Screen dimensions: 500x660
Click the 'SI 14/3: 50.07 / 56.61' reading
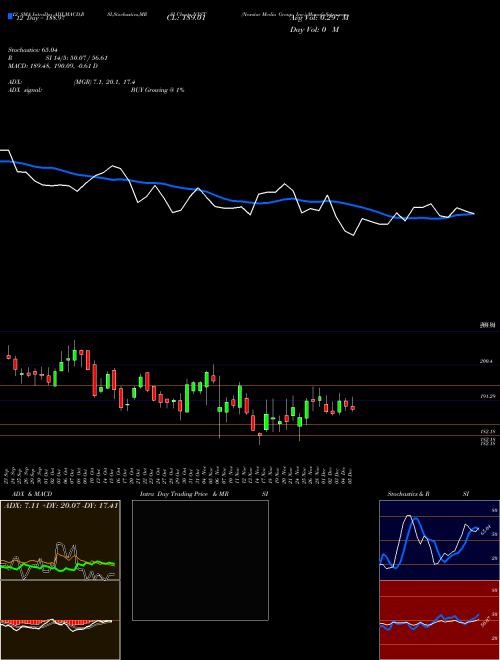tap(77, 58)
